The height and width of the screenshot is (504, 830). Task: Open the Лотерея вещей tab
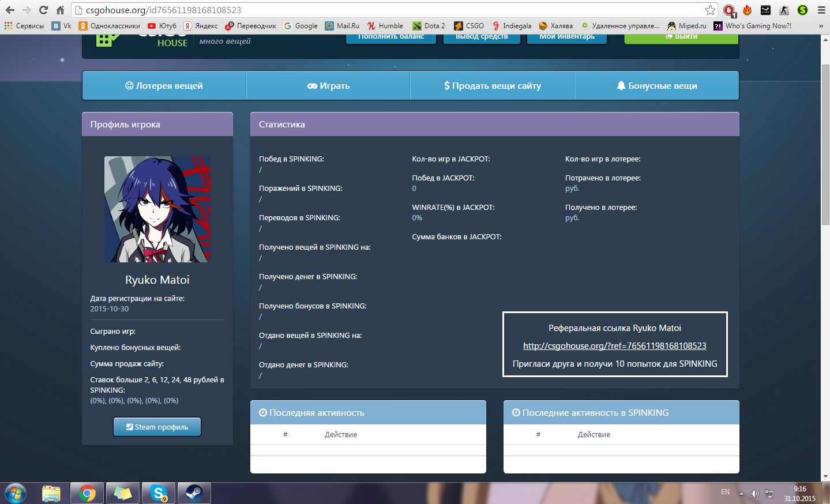pos(164,85)
